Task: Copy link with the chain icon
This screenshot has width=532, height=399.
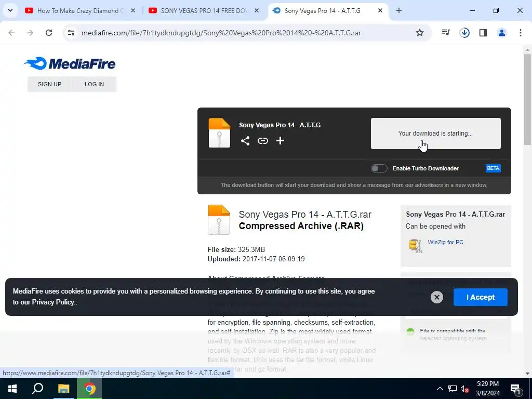Action: point(263,141)
